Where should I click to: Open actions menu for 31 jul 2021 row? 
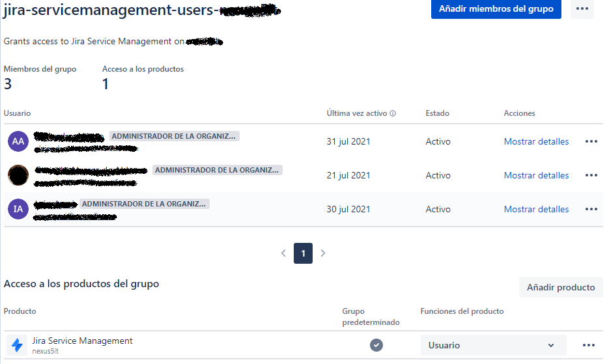591,141
